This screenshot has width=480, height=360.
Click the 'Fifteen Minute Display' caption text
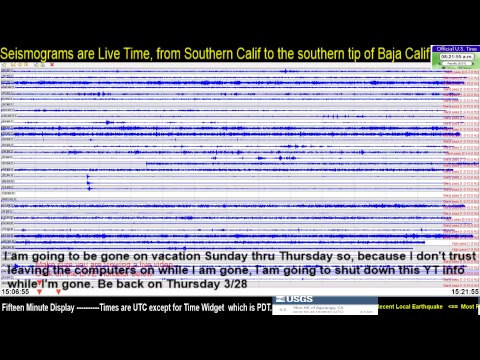point(38,307)
